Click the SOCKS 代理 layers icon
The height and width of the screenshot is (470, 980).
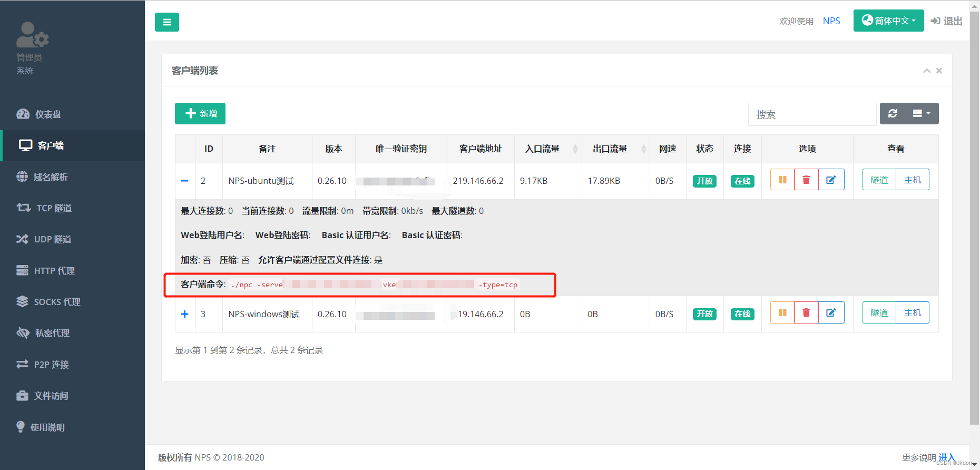click(x=22, y=301)
